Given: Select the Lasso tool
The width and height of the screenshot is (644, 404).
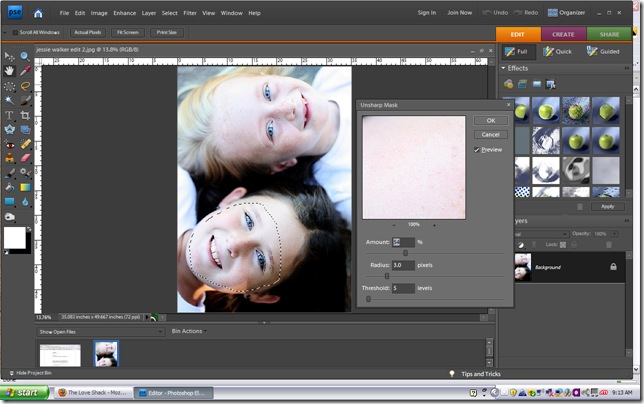Looking at the screenshot, I should pos(25,86).
